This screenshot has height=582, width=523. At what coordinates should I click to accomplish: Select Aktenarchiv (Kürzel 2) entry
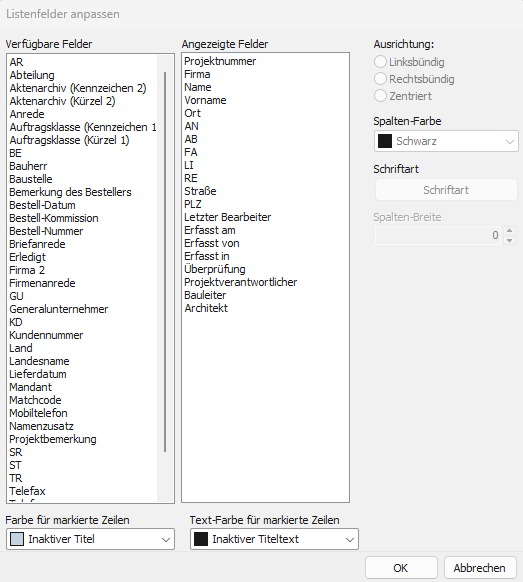[62, 101]
